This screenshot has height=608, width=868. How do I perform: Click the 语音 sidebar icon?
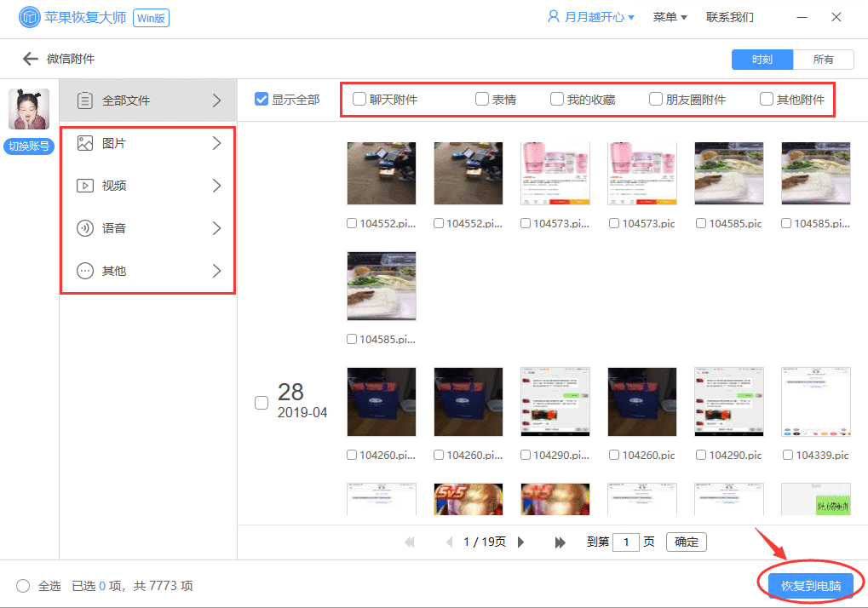84,227
